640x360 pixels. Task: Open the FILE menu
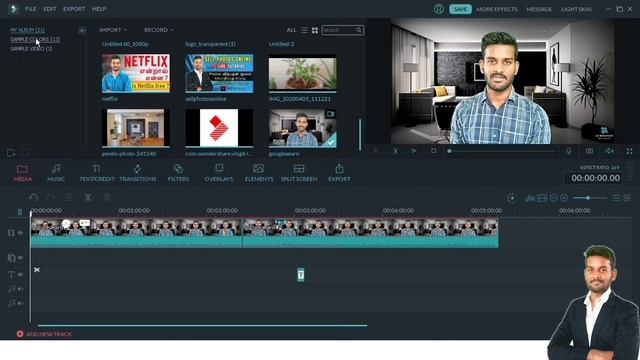pyautogui.click(x=31, y=9)
